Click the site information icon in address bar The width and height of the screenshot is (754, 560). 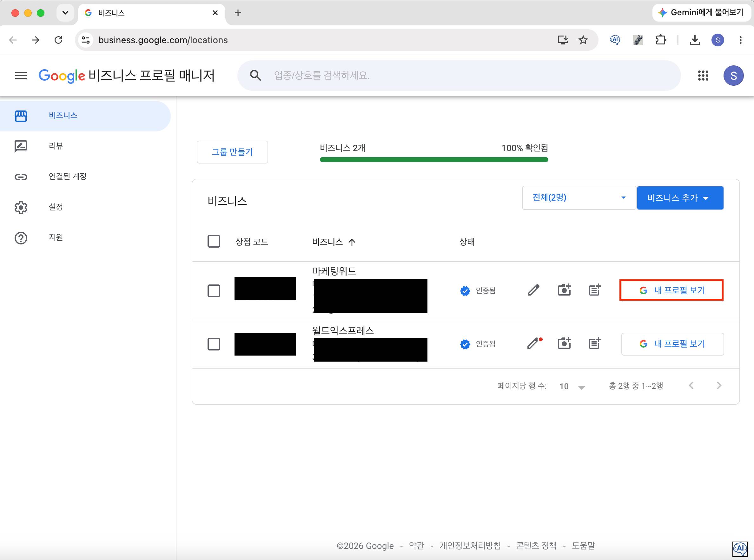tap(86, 40)
